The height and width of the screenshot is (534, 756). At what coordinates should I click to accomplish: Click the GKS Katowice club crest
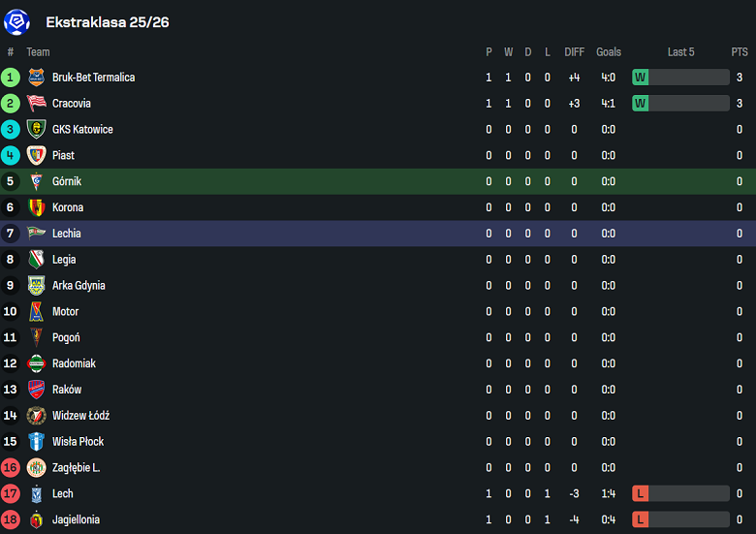[x=37, y=130]
